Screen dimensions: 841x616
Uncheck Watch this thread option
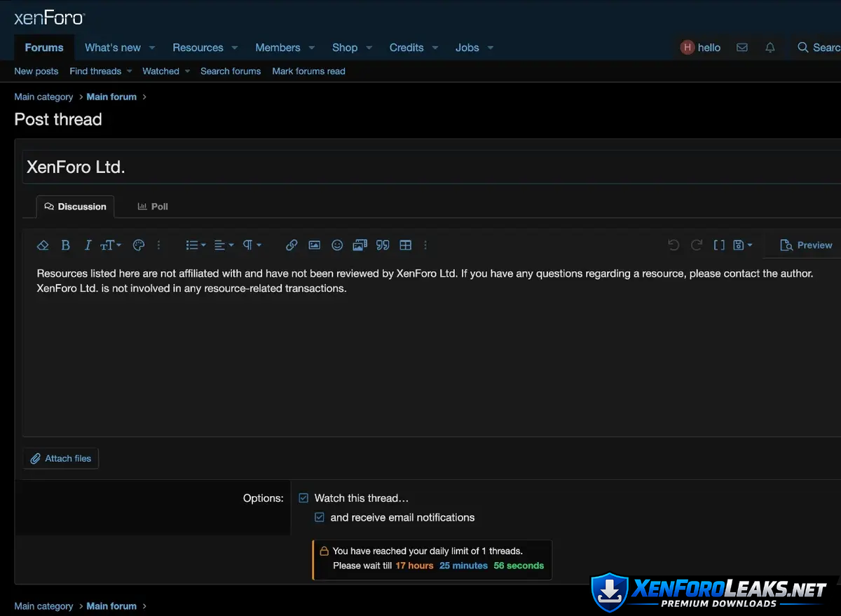click(303, 498)
